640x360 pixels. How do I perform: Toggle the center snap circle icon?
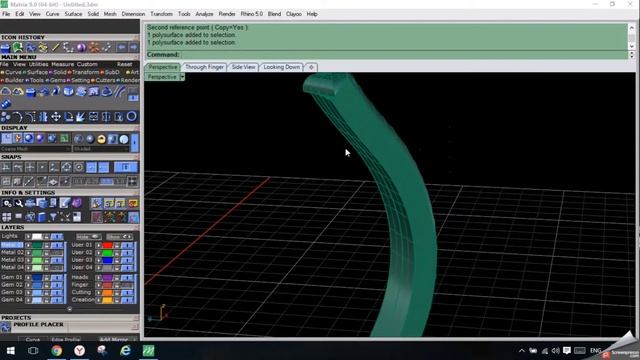(x=79, y=167)
